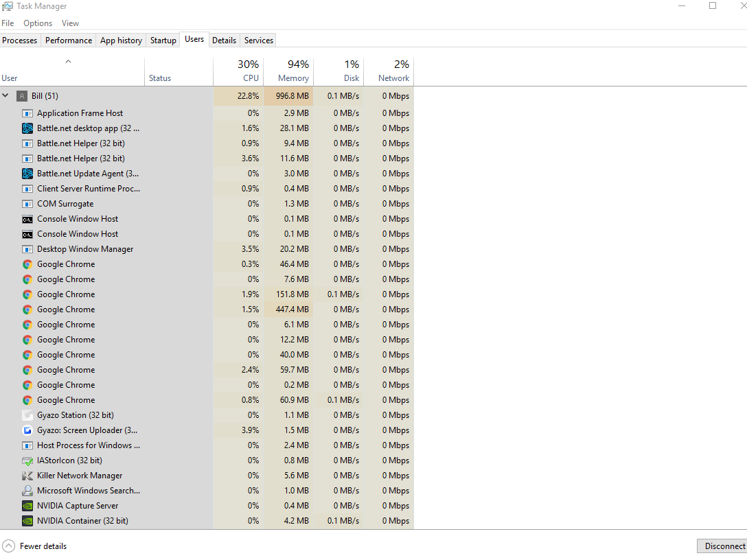The height and width of the screenshot is (560, 747).
Task: Select the Killer Network Manager row name
Action: pyautogui.click(x=80, y=476)
